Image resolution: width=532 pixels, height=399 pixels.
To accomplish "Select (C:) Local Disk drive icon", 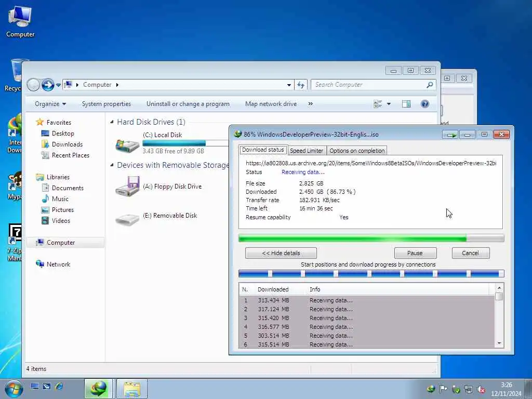I will pyautogui.click(x=127, y=145).
